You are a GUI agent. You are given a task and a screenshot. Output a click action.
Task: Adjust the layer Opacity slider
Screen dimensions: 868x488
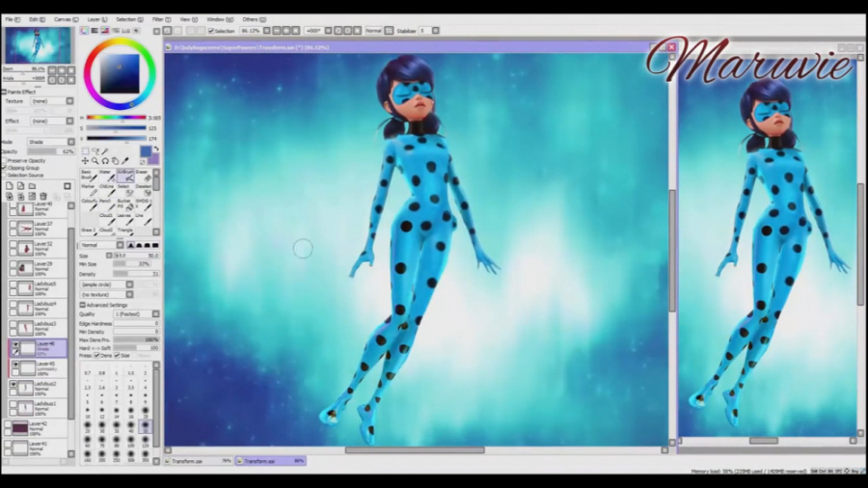click(51, 151)
